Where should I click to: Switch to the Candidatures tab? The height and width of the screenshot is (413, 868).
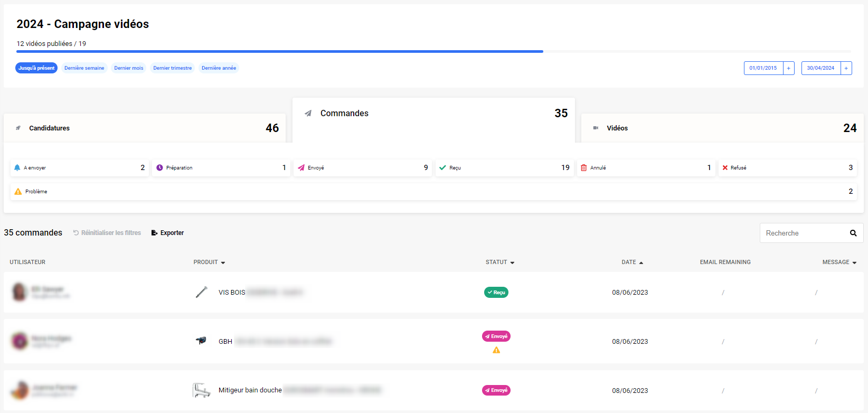[x=144, y=128]
